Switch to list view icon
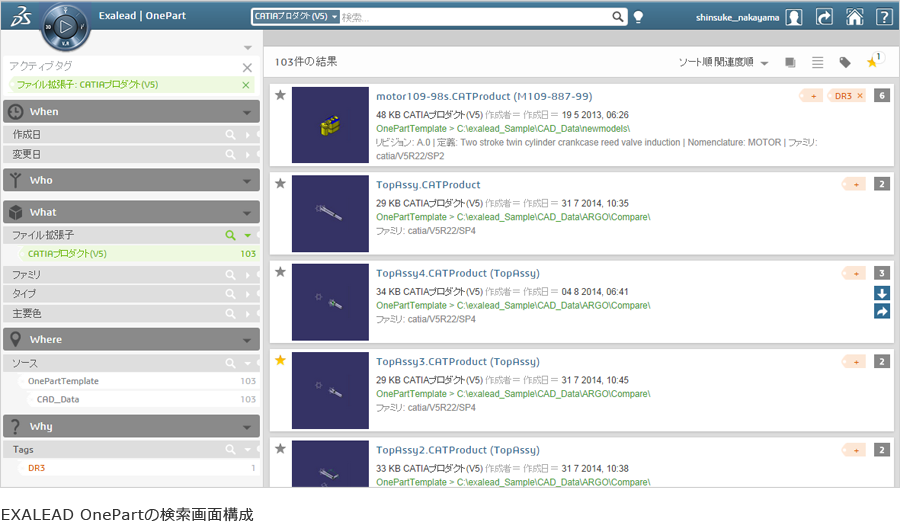The width and height of the screenshot is (900, 522). pos(818,62)
